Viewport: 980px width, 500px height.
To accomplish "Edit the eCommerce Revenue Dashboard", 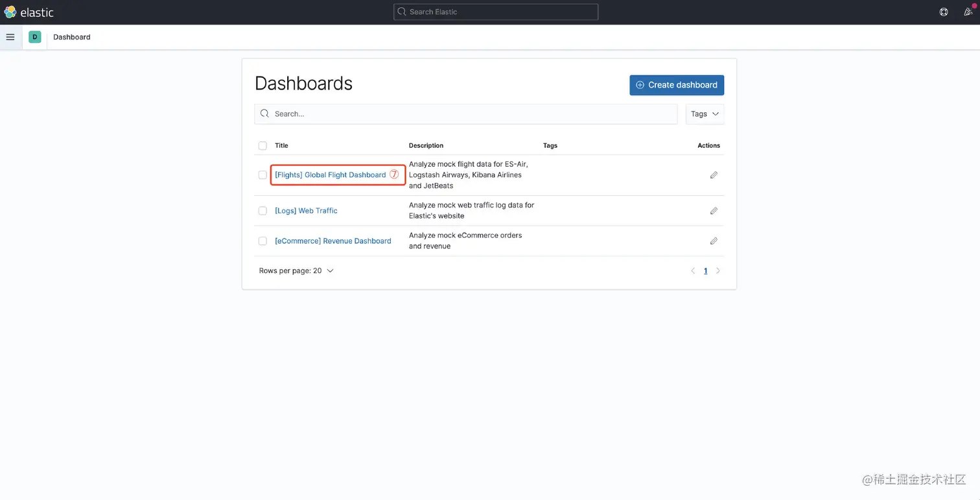I will pyautogui.click(x=714, y=241).
